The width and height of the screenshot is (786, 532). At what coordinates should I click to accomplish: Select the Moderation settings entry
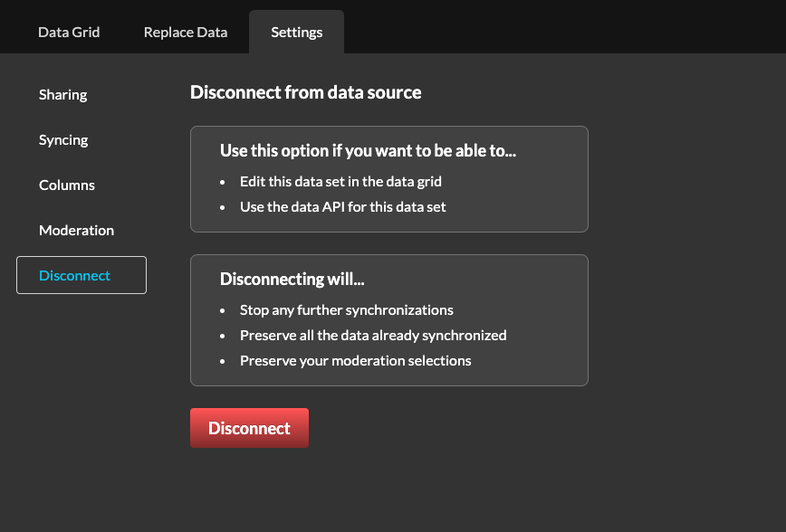pos(76,230)
